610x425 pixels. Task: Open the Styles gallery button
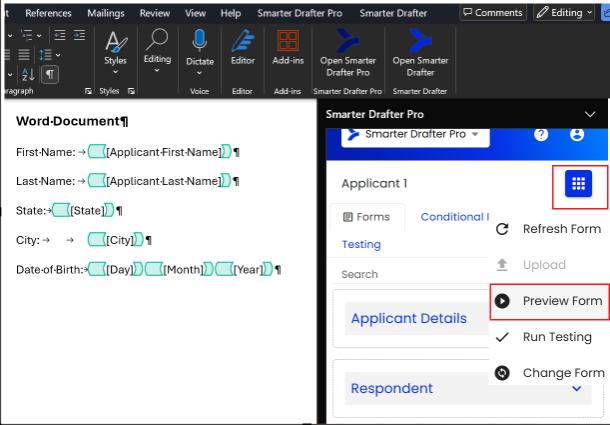tap(116, 52)
